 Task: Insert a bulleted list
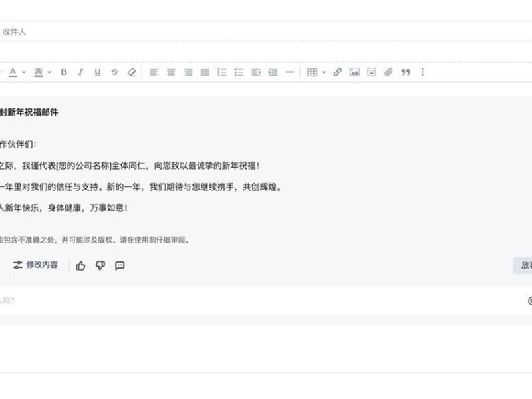(x=239, y=72)
